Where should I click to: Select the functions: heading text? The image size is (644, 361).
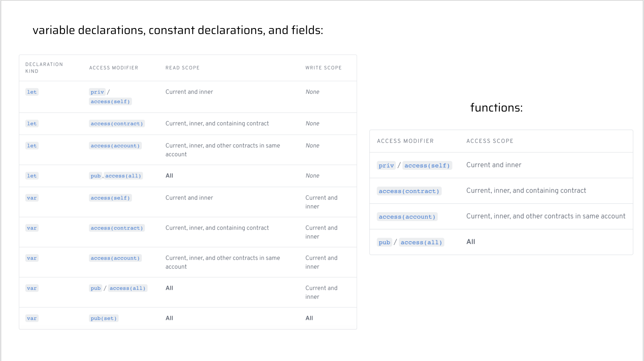coord(496,108)
